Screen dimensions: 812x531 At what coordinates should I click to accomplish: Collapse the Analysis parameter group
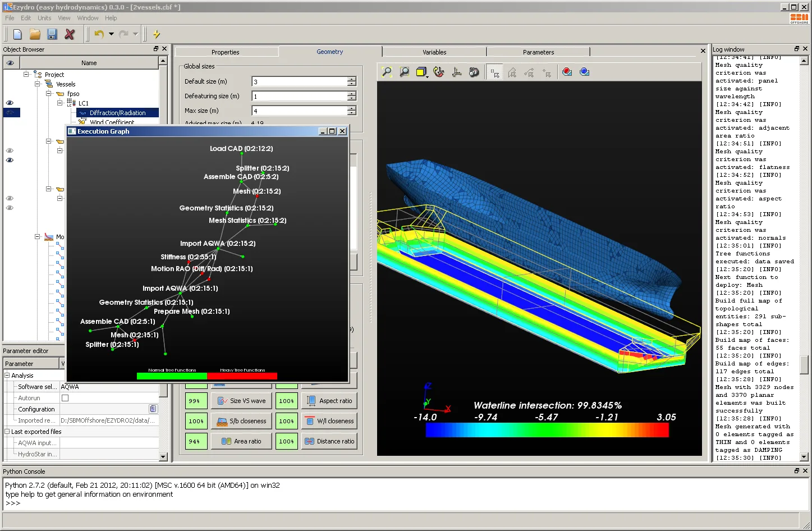7,376
